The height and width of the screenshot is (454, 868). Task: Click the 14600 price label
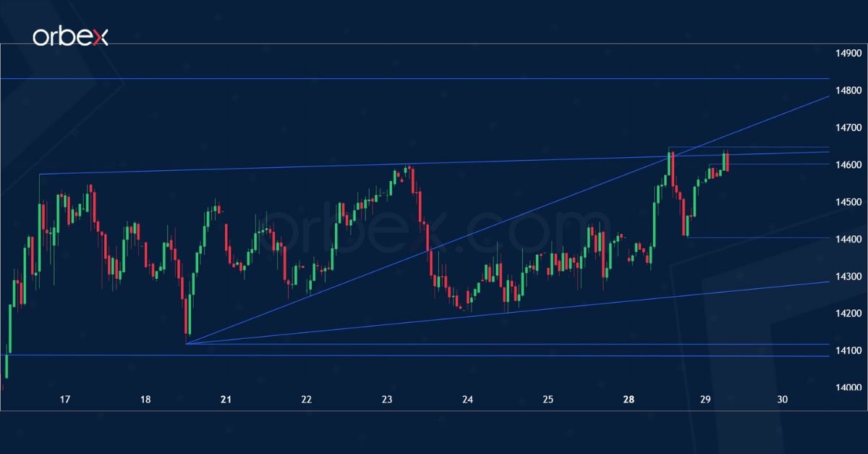point(848,167)
